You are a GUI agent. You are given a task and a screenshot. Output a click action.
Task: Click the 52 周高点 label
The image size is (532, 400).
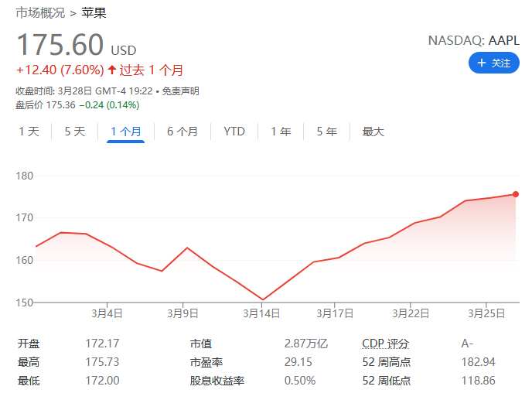(387, 362)
